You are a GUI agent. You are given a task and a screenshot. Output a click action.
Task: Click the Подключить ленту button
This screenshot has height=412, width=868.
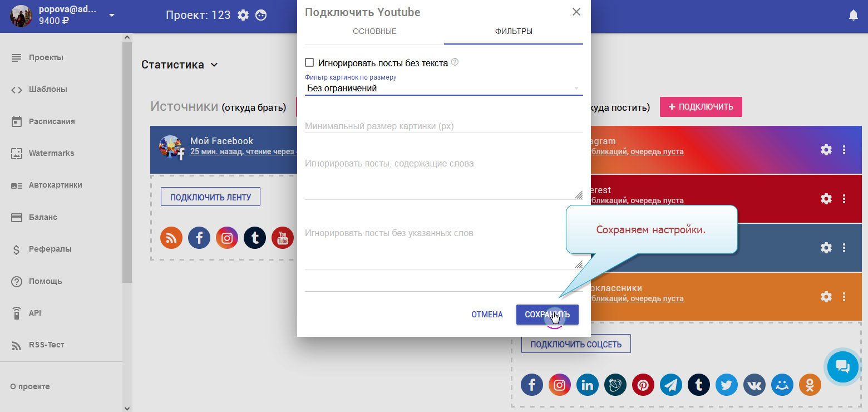click(x=210, y=197)
